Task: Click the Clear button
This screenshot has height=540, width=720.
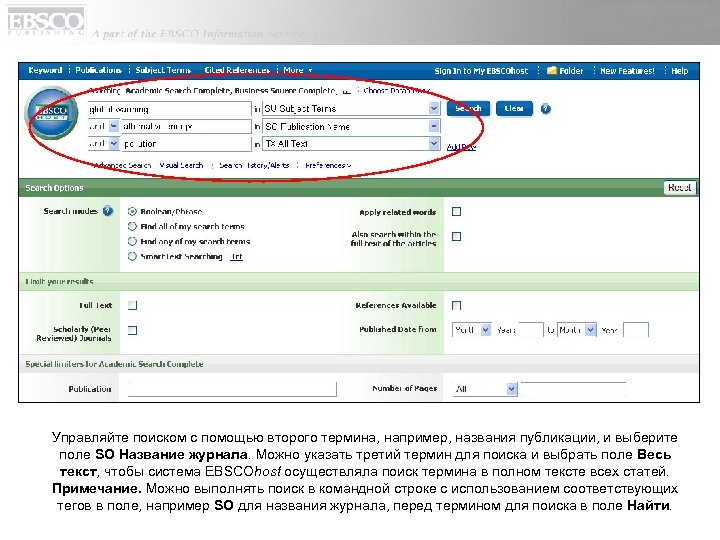Action: [514, 109]
